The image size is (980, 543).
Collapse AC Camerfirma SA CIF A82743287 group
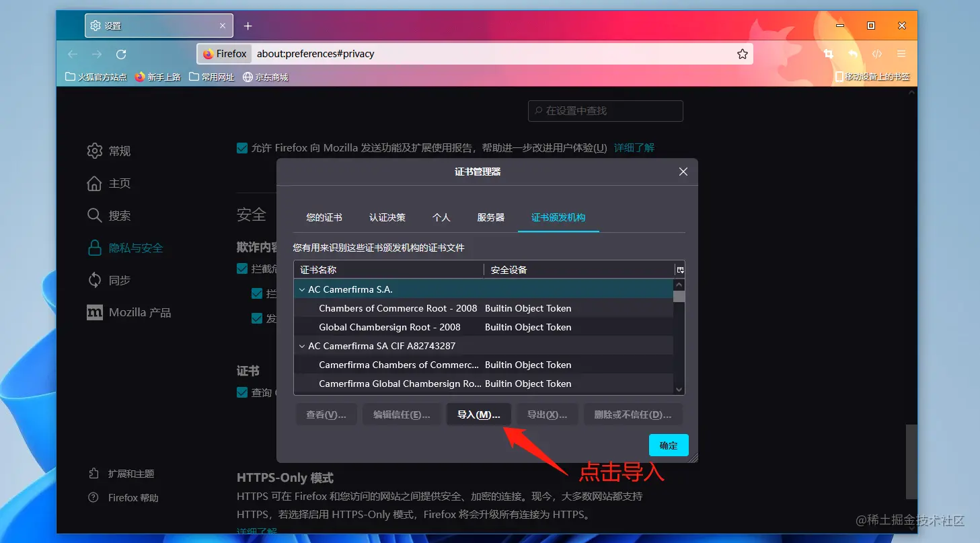pyautogui.click(x=302, y=346)
